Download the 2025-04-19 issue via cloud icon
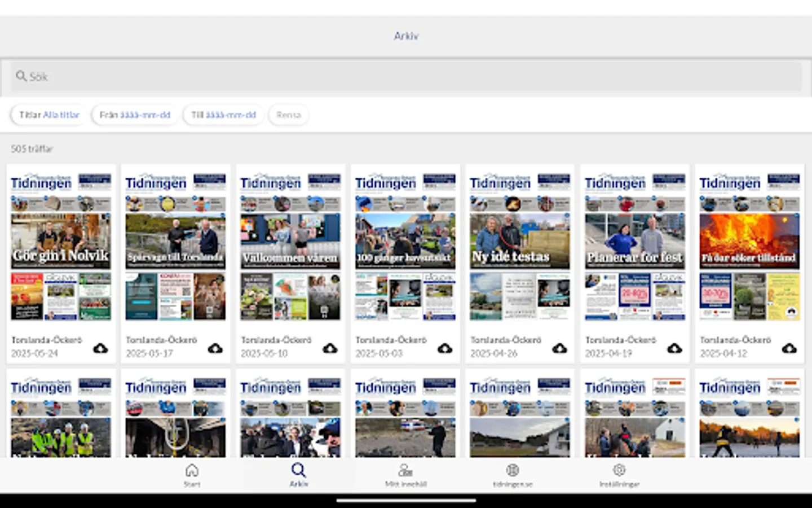This screenshot has width=812, height=508. click(x=674, y=348)
